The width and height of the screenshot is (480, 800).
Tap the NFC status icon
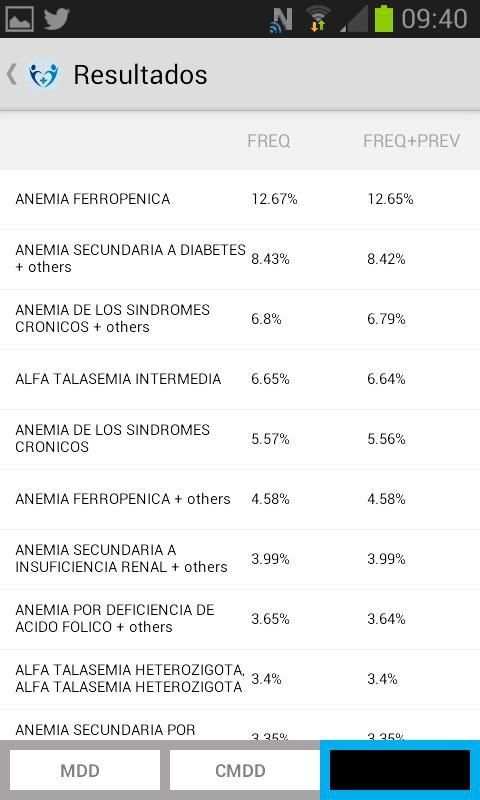click(x=281, y=20)
